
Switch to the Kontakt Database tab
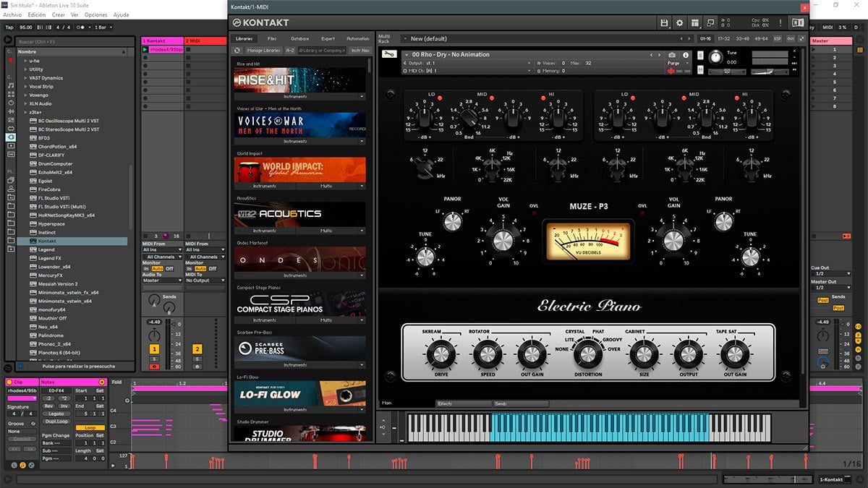pyautogui.click(x=300, y=38)
